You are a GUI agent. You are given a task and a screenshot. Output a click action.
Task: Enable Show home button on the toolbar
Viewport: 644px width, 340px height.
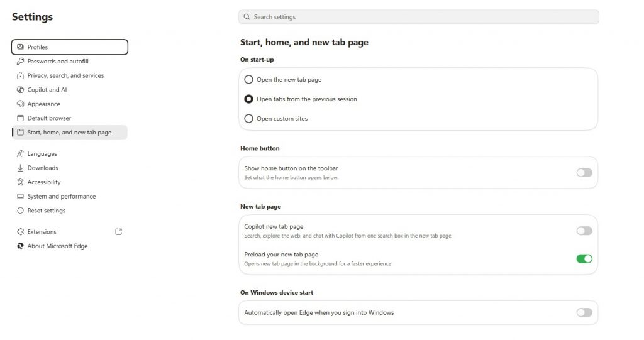[x=584, y=173]
